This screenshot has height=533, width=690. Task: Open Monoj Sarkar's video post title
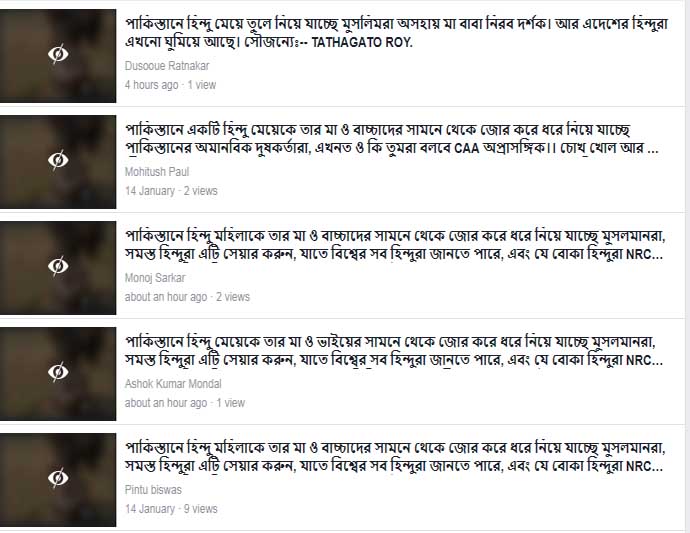tap(394, 245)
